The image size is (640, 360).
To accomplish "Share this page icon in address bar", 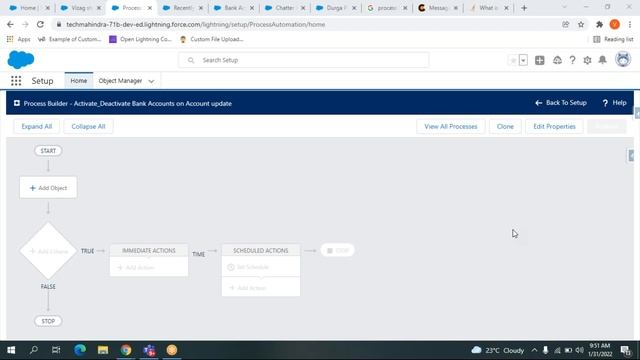I will (565, 24).
